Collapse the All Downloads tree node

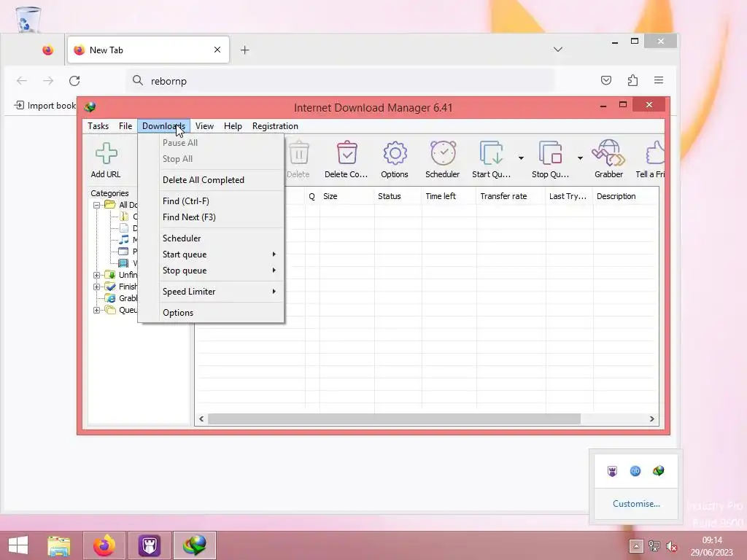click(x=97, y=205)
